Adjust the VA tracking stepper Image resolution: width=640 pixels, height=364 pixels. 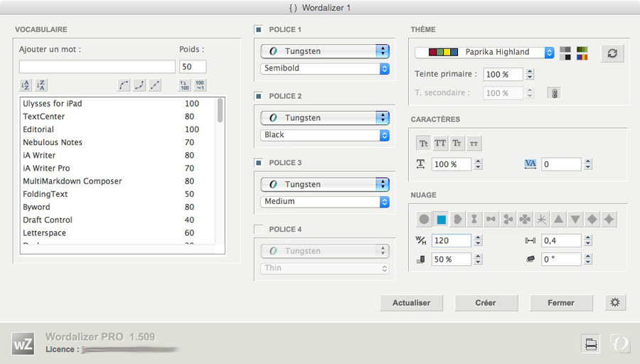pyautogui.click(x=587, y=164)
